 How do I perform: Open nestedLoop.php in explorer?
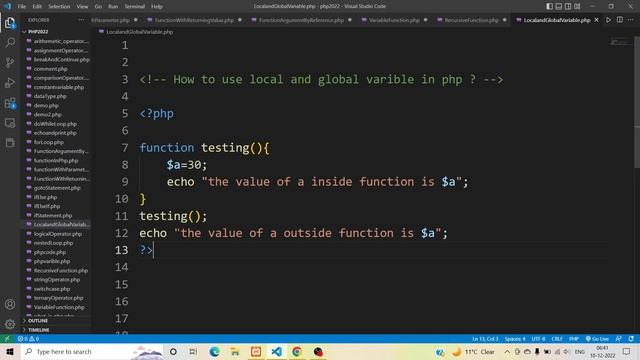point(53,243)
